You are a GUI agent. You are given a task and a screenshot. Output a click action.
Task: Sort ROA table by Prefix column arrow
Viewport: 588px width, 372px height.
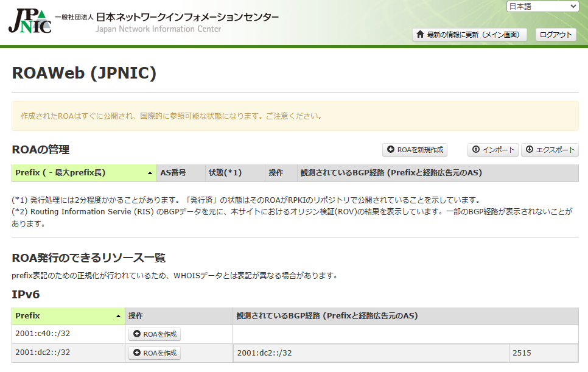(150, 173)
